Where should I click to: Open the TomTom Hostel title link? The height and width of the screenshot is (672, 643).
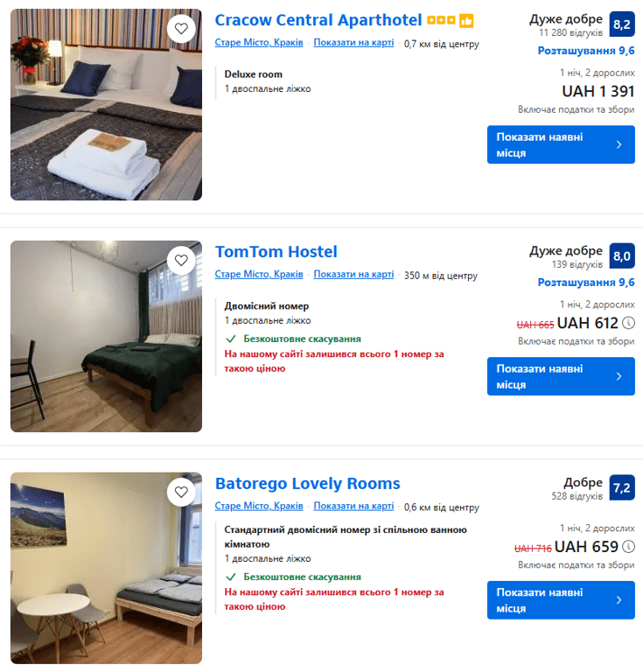tap(276, 252)
